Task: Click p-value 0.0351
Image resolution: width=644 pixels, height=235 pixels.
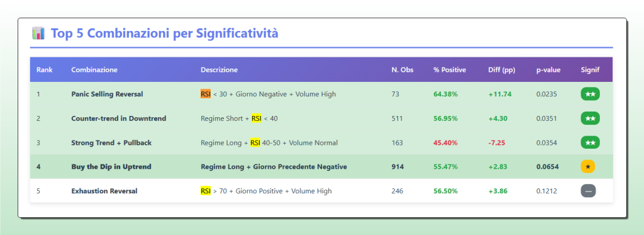Action: point(547,118)
